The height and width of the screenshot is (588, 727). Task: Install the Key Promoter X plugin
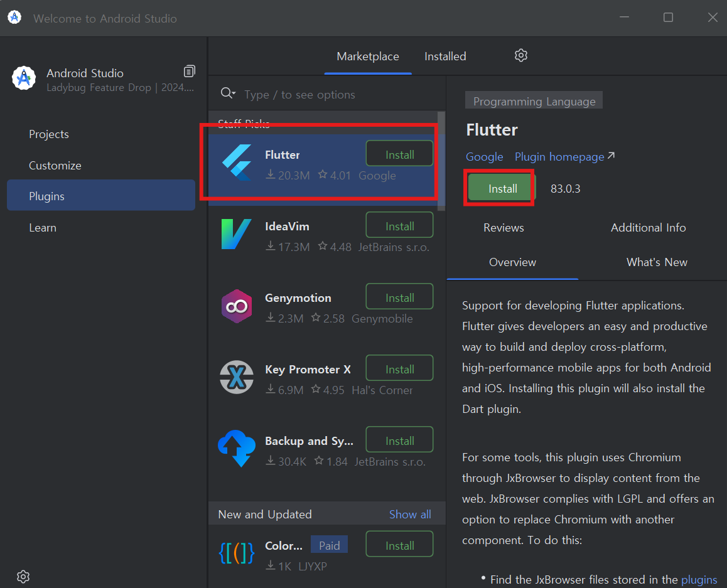(400, 369)
